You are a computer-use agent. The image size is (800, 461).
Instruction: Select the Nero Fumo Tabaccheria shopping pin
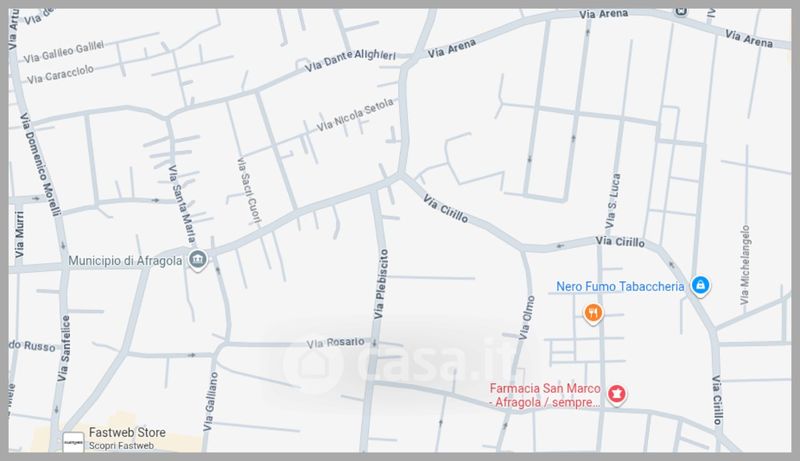pos(700,286)
